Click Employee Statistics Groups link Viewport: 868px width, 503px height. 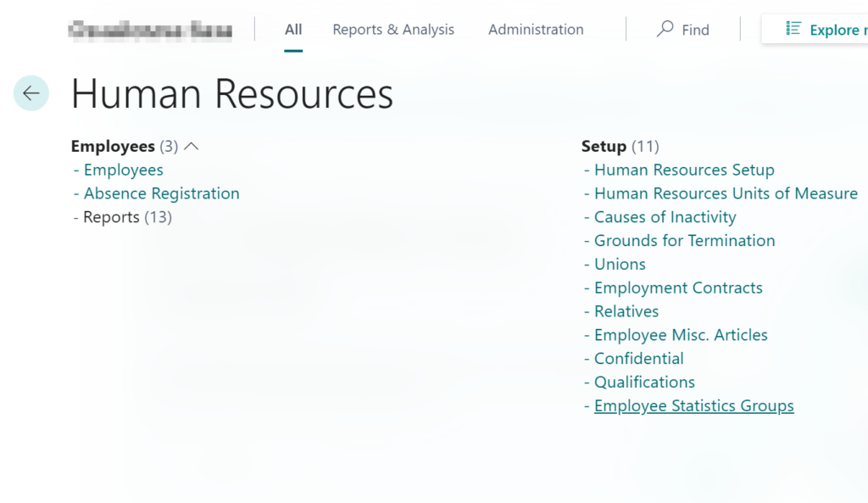tap(693, 406)
